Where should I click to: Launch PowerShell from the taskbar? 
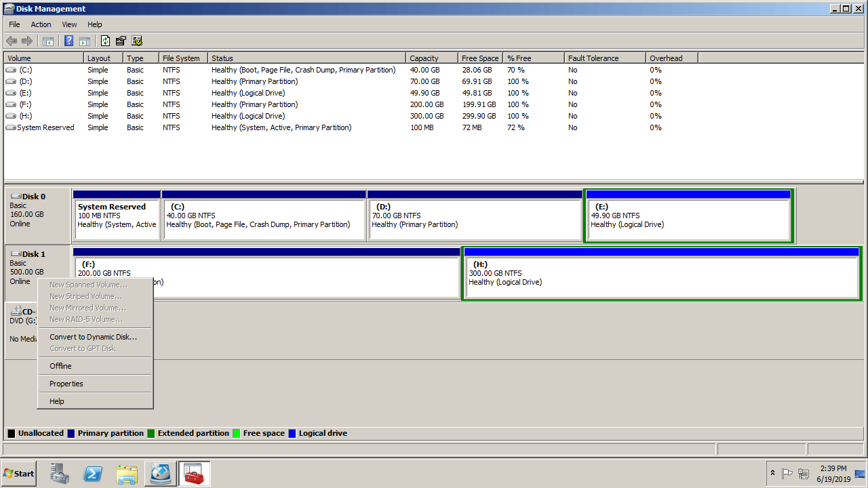pyautogui.click(x=93, y=474)
